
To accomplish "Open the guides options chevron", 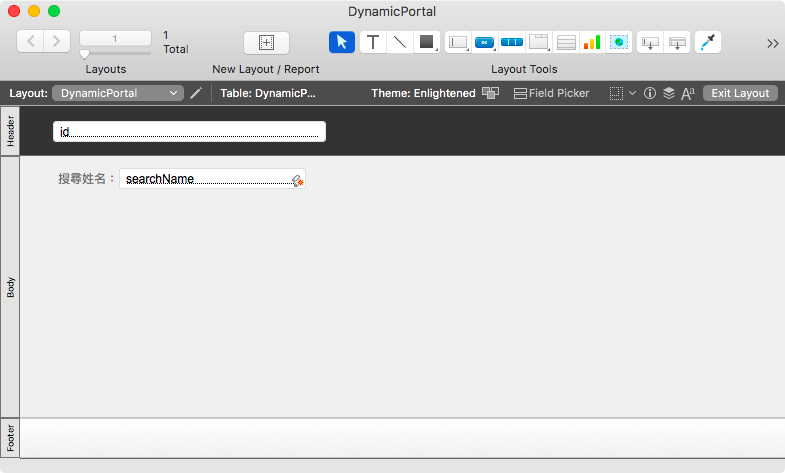I will pyautogui.click(x=632, y=93).
